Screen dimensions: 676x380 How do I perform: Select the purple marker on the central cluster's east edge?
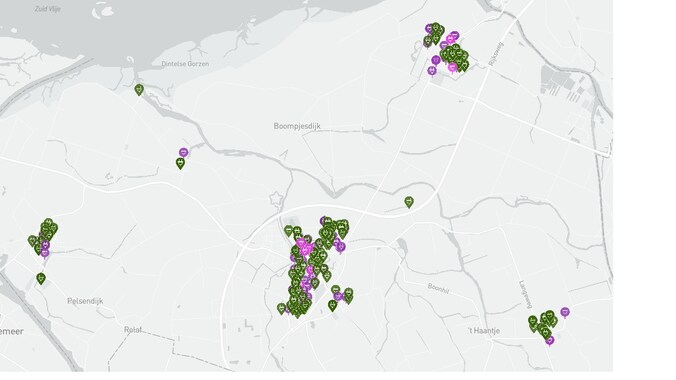(341, 247)
